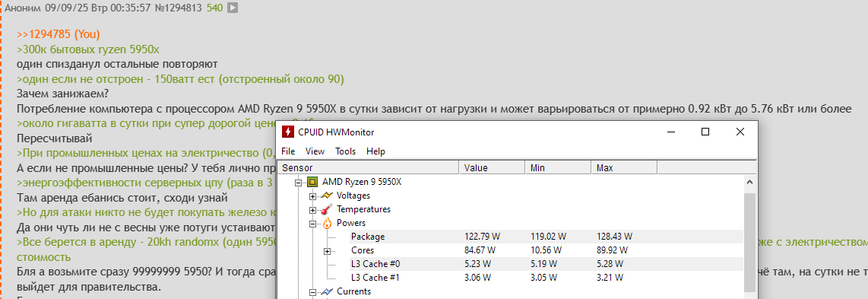Click the Package maximum 128.43 W

(614, 237)
